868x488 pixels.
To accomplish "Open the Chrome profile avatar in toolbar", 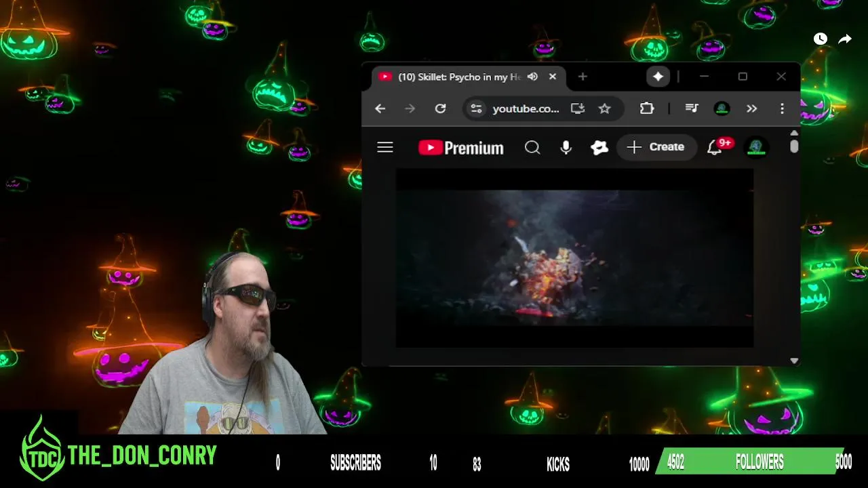I will pyautogui.click(x=722, y=108).
